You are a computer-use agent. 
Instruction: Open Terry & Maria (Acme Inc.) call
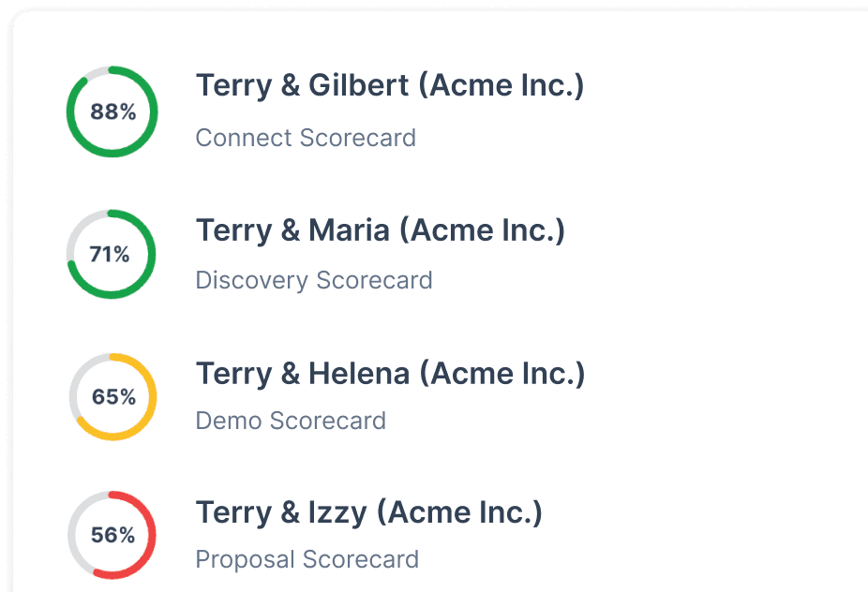[x=380, y=230]
